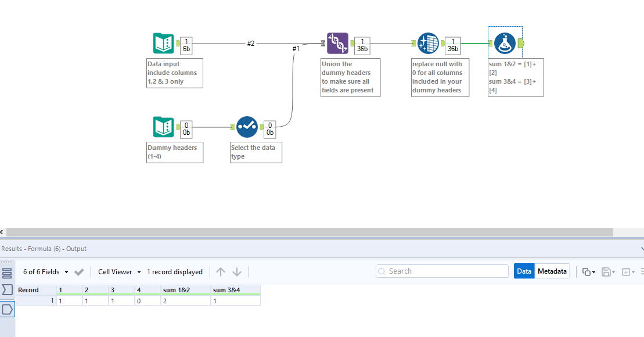Click the Results - Formula (6) - Output title
The height and width of the screenshot is (337, 644).
(x=44, y=248)
